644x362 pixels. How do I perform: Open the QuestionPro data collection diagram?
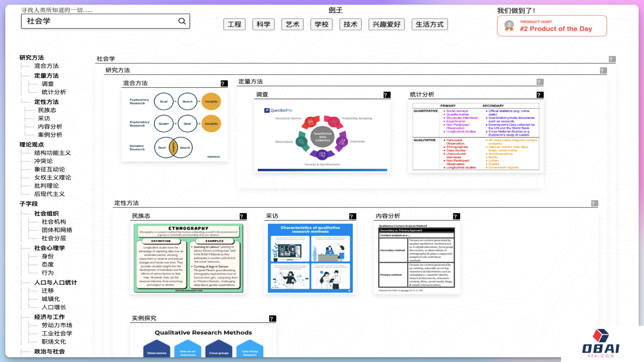pos(322,137)
